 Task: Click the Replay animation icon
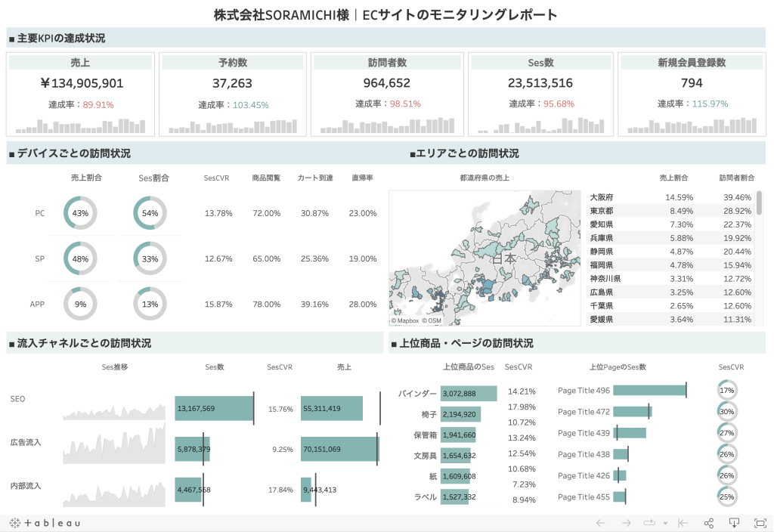point(649,523)
